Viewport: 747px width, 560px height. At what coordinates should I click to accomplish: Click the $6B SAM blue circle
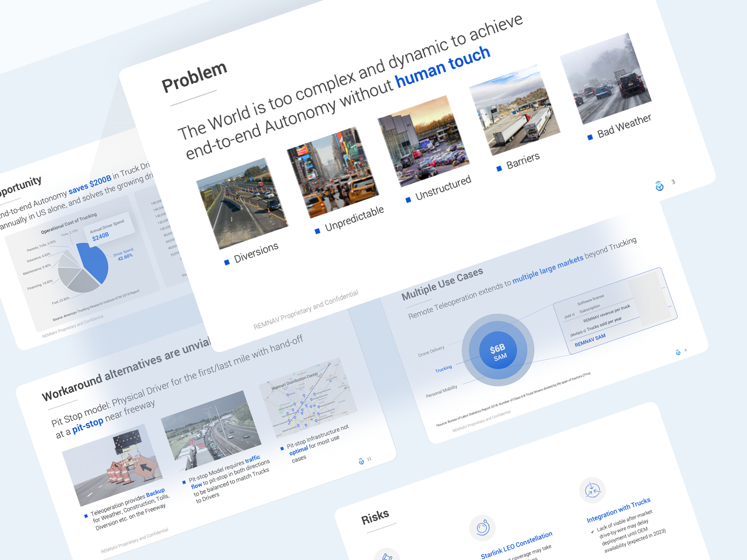(498, 350)
